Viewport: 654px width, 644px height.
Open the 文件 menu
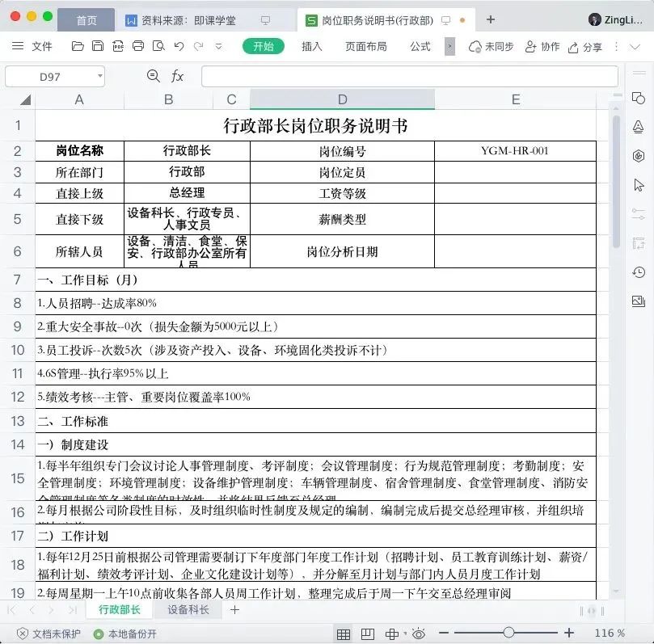(x=42, y=46)
